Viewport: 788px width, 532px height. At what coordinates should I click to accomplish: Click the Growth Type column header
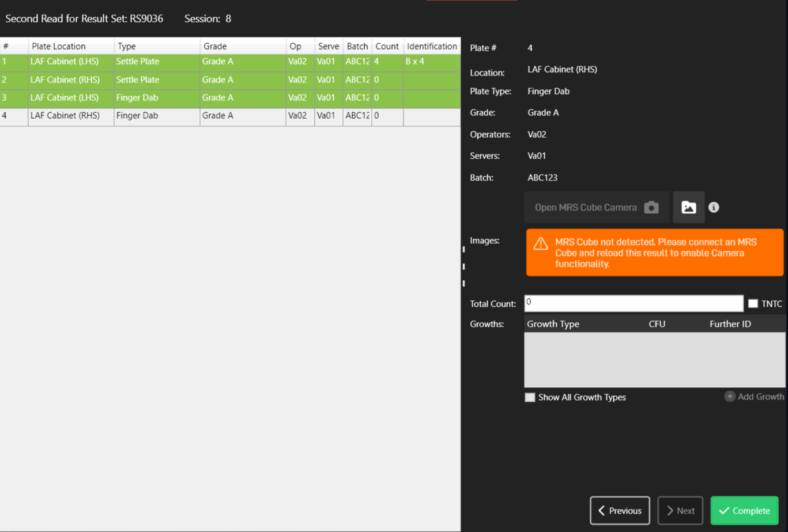553,324
